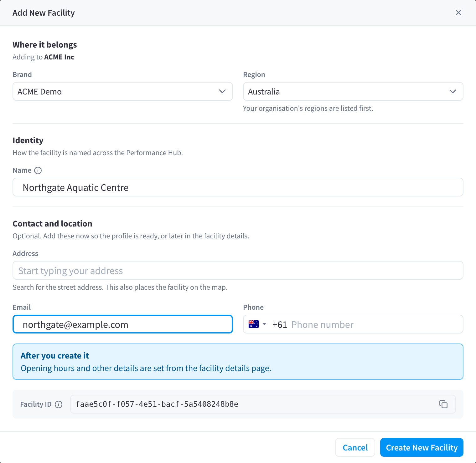Click the 'Contact and location' heading

point(52,224)
